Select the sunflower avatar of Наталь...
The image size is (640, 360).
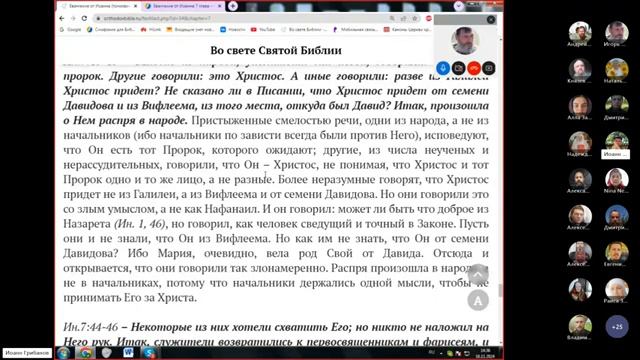point(616,69)
